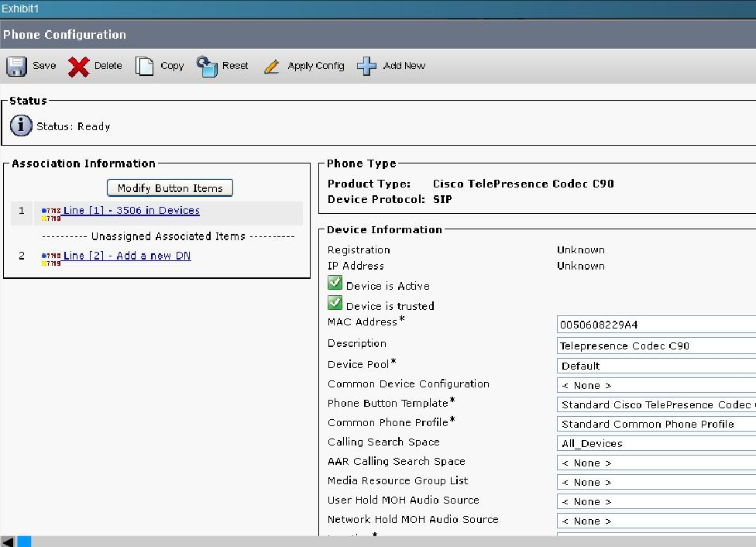The height and width of the screenshot is (547, 756).
Task: Click the Apply Config pencil icon
Action: click(272, 66)
